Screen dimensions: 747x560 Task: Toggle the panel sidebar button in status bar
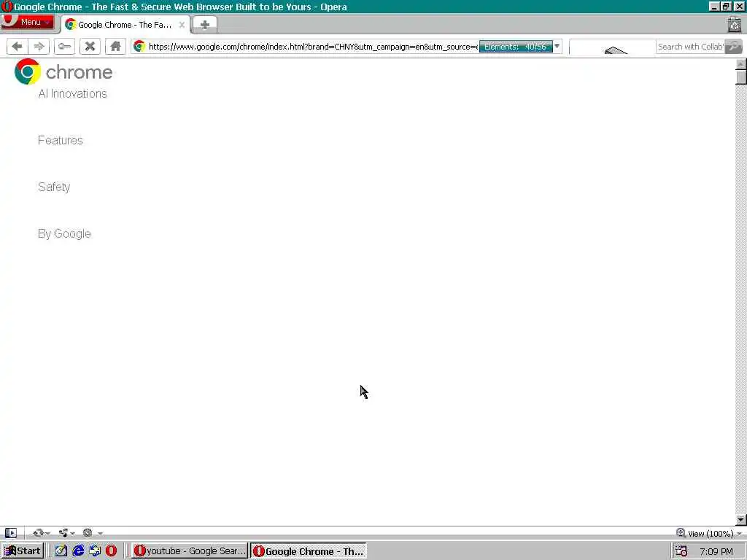coord(10,533)
